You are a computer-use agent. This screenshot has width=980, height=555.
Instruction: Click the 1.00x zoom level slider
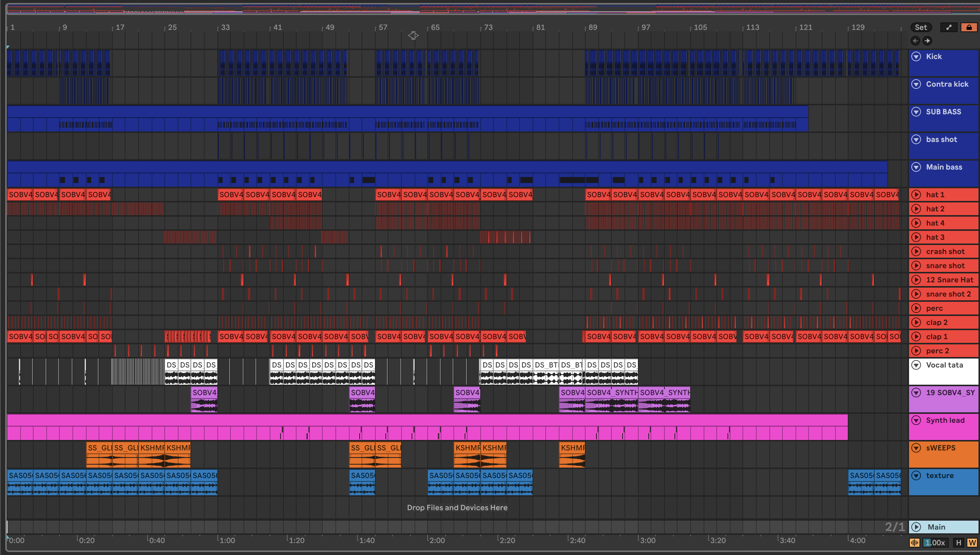pyautogui.click(x=936, y=542)
